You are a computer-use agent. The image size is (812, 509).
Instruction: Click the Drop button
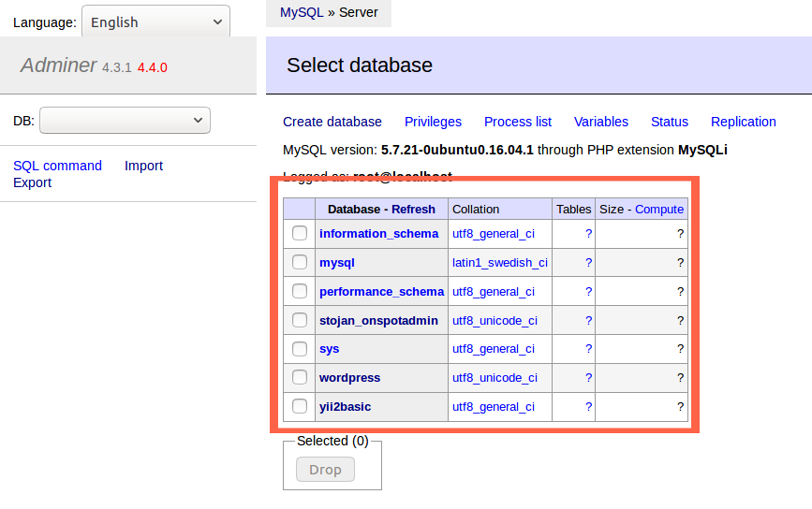(325, 469)
